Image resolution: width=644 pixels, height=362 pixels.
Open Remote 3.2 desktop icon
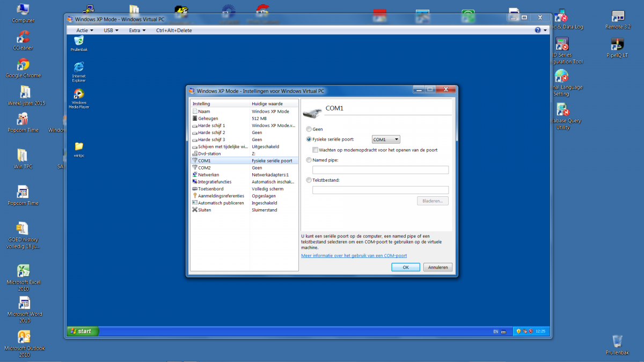tap(617, 20)
